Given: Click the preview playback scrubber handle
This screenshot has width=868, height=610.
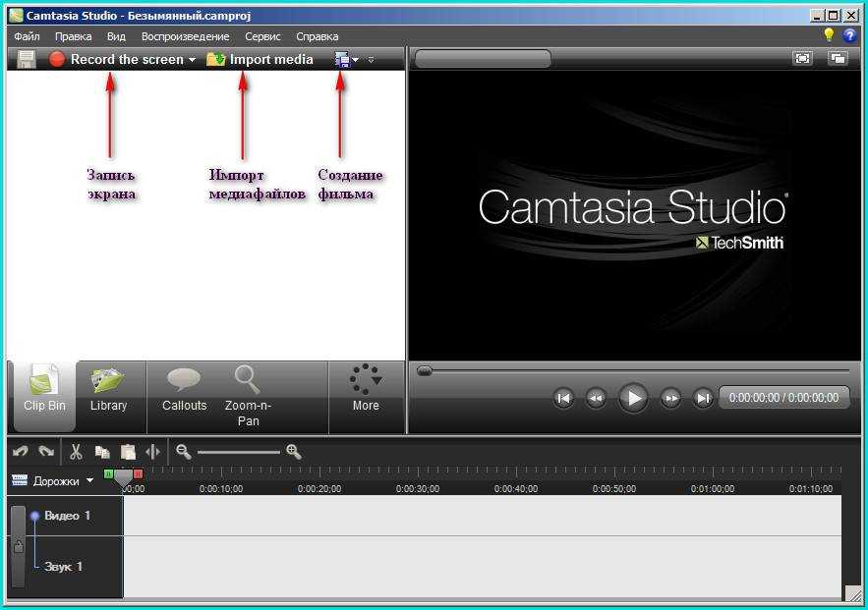Looking at the screenshot, I should pos(425,370).
